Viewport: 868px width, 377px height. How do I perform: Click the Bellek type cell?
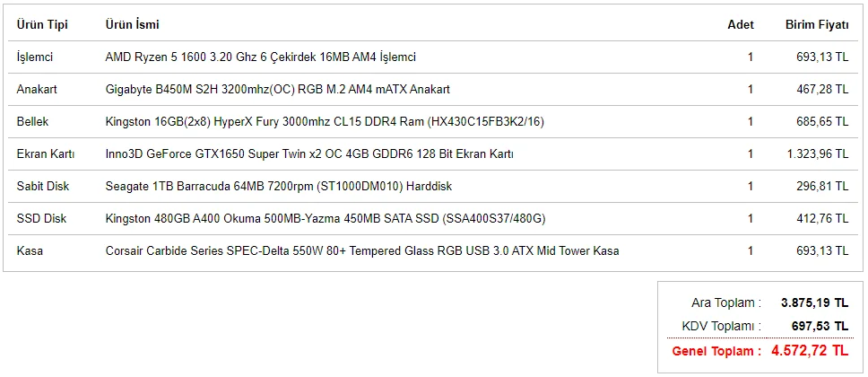[33, 122]
